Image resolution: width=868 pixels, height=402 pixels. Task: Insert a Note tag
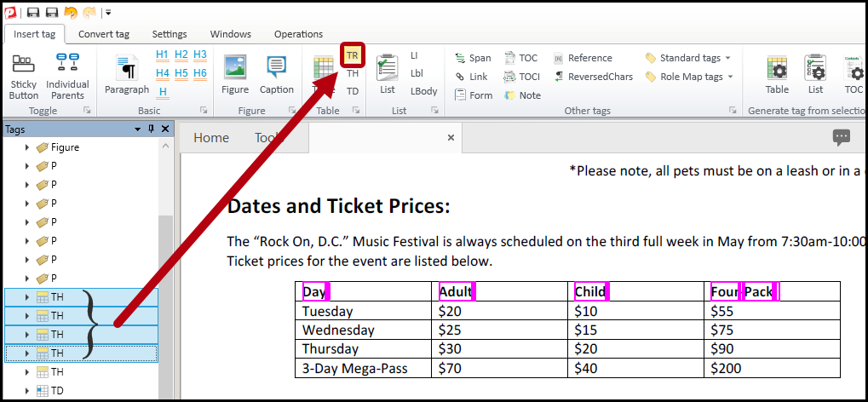(522, 95)
